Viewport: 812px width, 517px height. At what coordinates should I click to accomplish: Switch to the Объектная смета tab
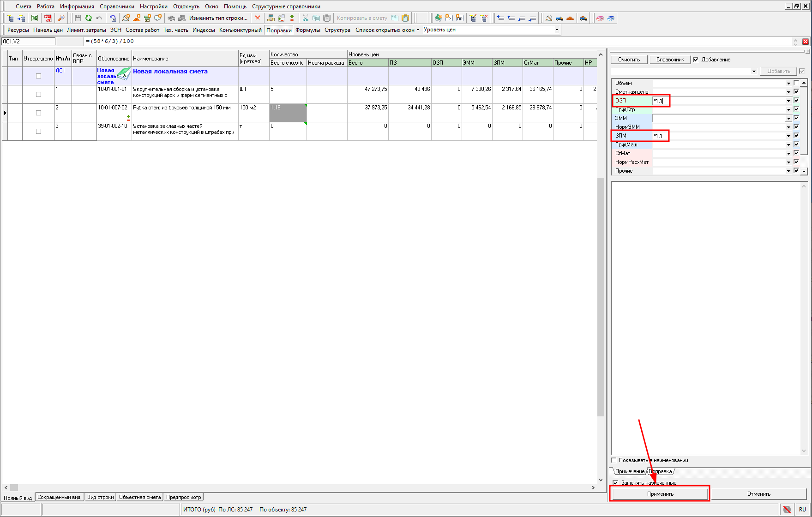(x=140, y=497)
